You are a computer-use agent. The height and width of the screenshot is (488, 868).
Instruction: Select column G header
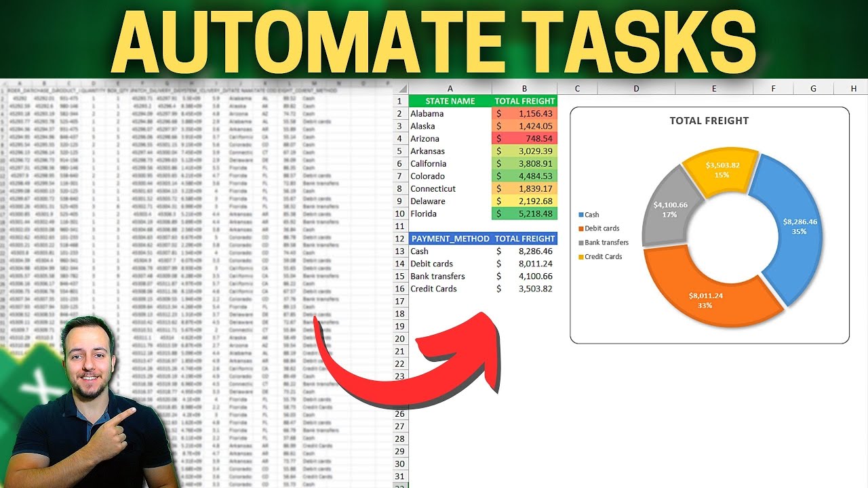tap(813, 88)
